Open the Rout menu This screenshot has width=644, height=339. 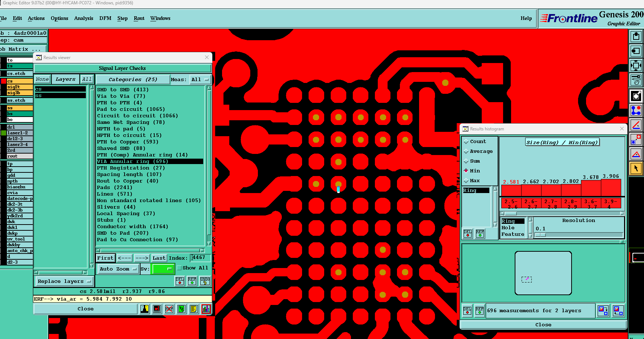click(139, 18)
